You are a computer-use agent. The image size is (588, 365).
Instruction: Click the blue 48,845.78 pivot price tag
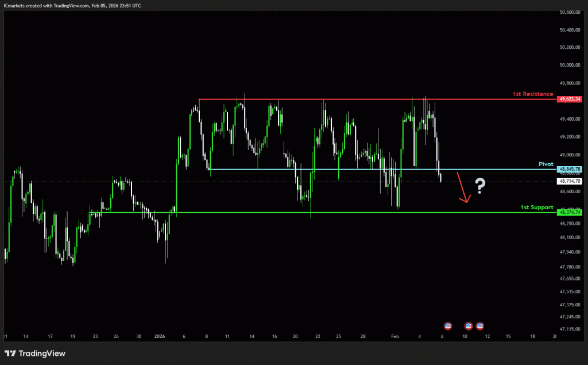tap(570, 169)
